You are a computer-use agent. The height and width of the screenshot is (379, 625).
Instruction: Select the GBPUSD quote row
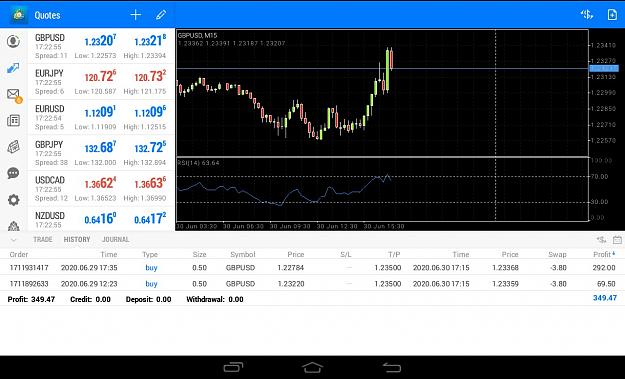click(x=101, y=46)
